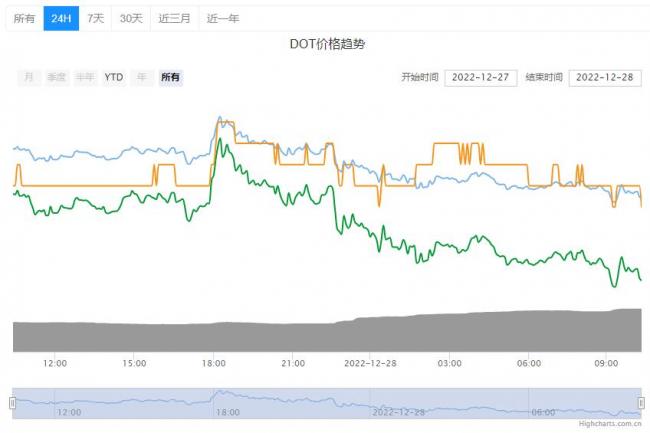Image resolution: width=650 pixels, height=433 pixels.
Task: Choose the 30天 tab
Action: (131, 19)
